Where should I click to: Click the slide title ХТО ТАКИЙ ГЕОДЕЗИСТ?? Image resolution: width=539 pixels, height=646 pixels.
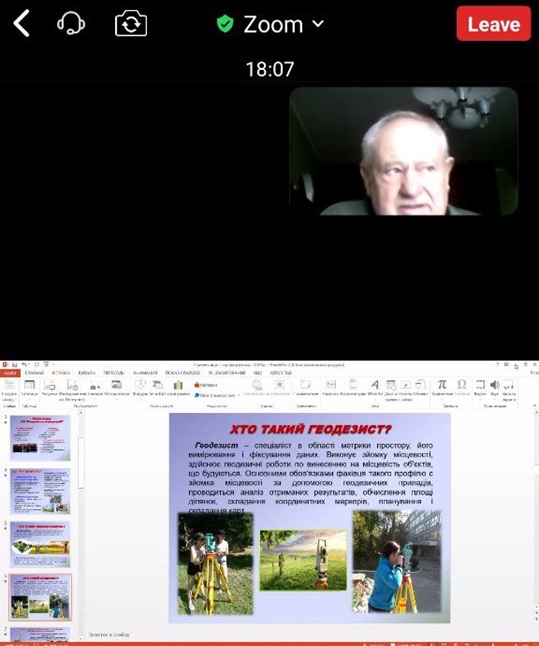coord(310,429)
